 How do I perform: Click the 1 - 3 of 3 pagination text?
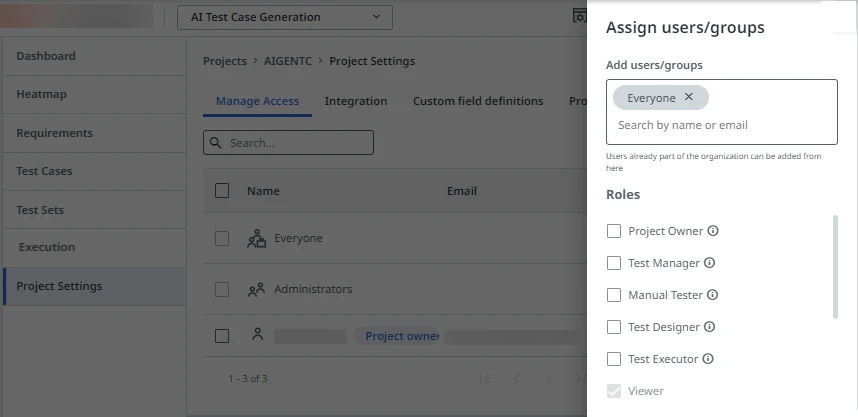click(x=248, y=379)
